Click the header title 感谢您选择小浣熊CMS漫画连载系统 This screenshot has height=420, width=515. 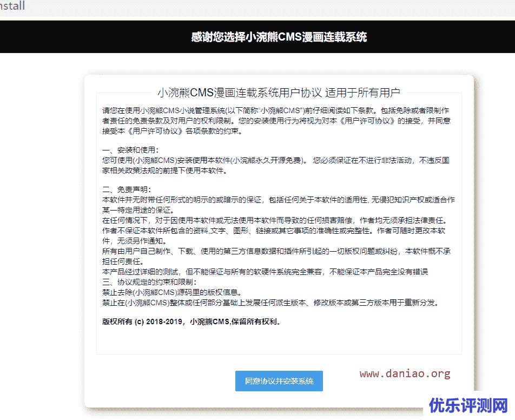tap(279, 37)
